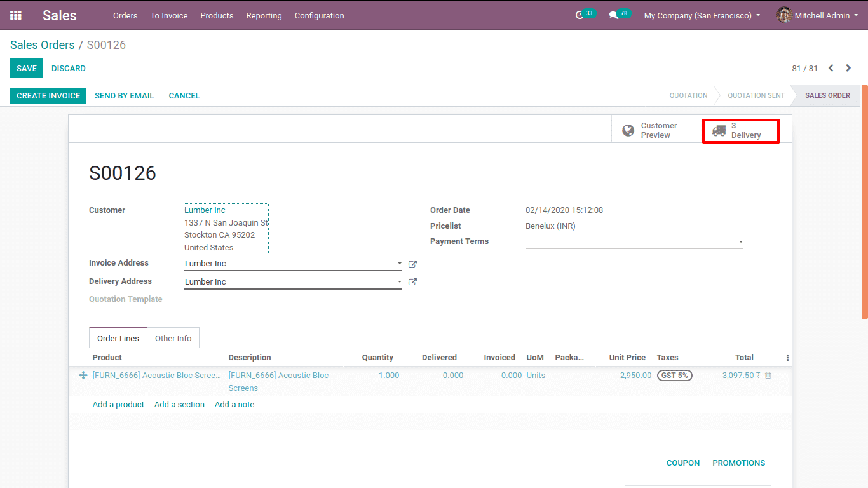This screenshot has height=488, width=868.
Task: Click order date 02/14/2020 15:12:08
Action: coord(564,210)
